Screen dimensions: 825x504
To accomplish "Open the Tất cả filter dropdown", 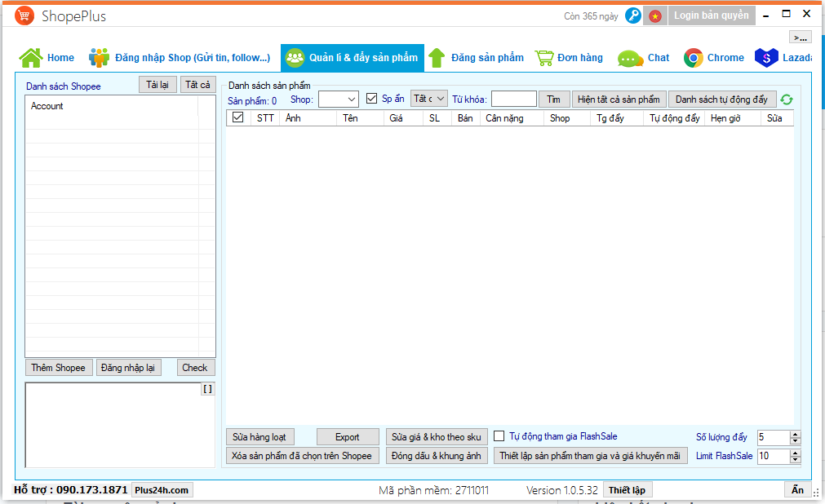I will click(x=428, y=99).
